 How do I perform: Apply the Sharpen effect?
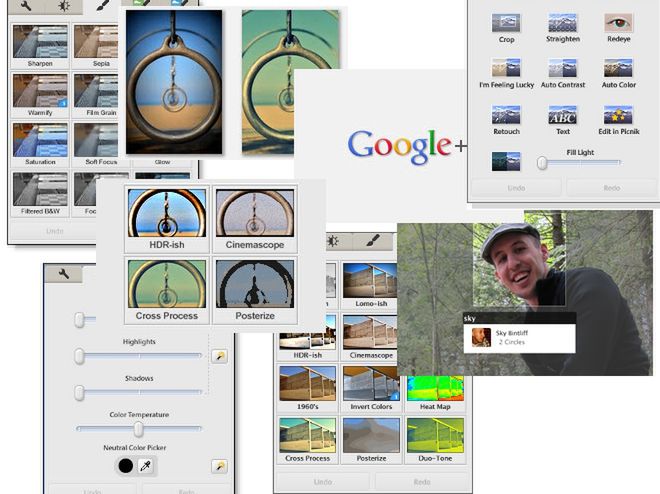tap(40, 46)
